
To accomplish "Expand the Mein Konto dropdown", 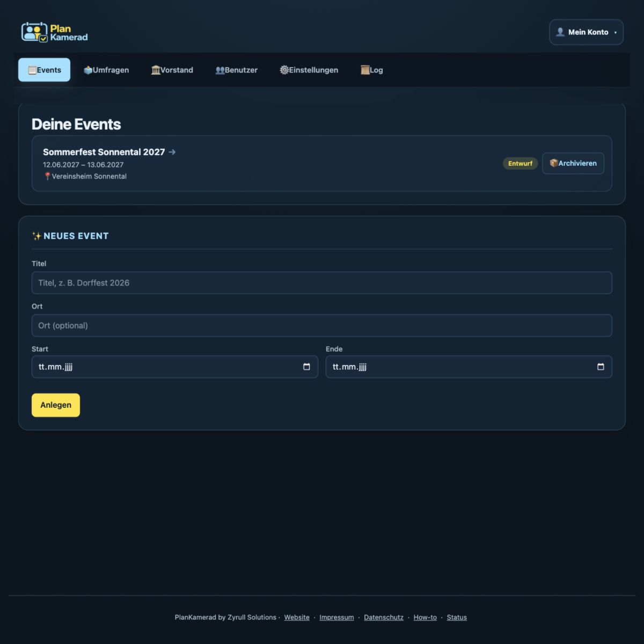I will 586,32.
